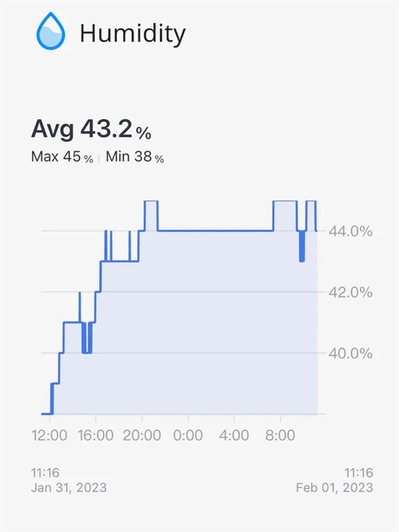Image resolution: width=399 pixels, height=532 pixels.
Task: Tap the 42.0% axis label
Action: tap(350, 292)
